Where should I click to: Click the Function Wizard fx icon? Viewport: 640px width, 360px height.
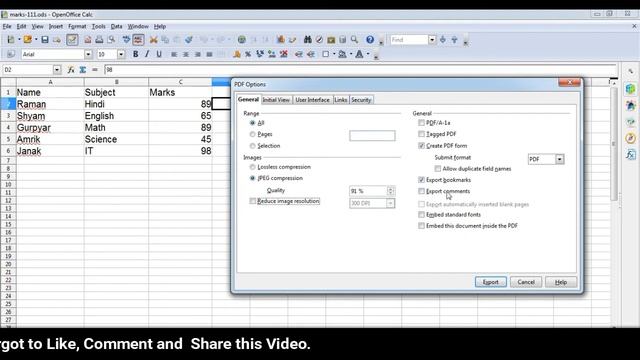pyautogui.click(x=71, y=70)
